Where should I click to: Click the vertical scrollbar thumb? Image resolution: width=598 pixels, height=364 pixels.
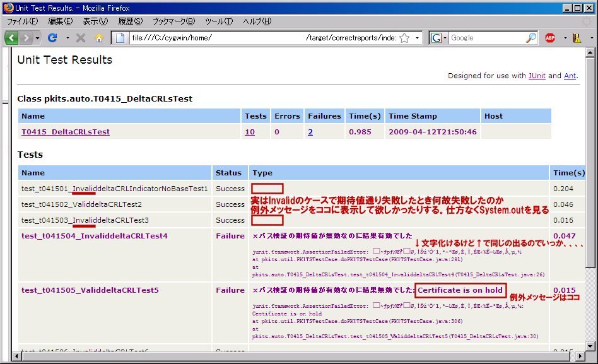tap(590, 163)
